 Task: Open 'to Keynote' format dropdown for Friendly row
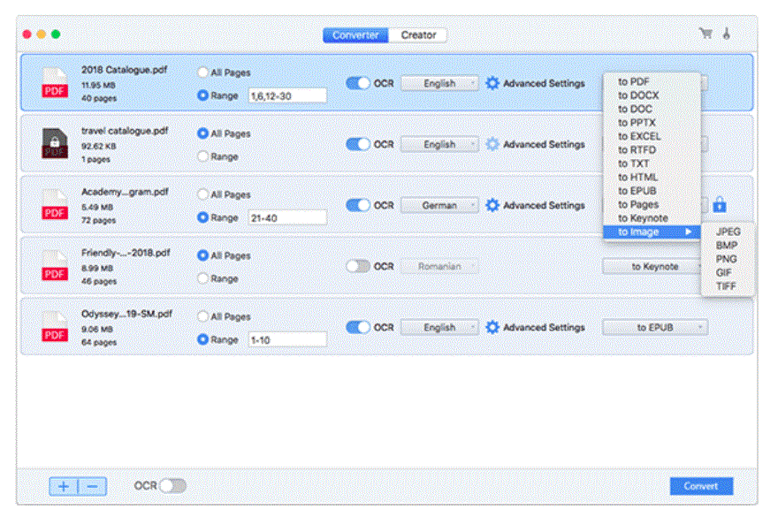[652, 266]
